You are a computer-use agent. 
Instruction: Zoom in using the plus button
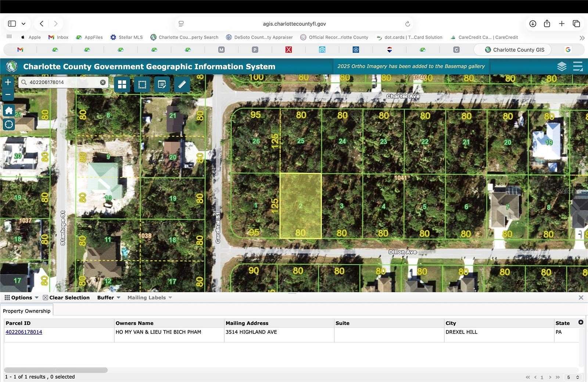tap(8, 82)
